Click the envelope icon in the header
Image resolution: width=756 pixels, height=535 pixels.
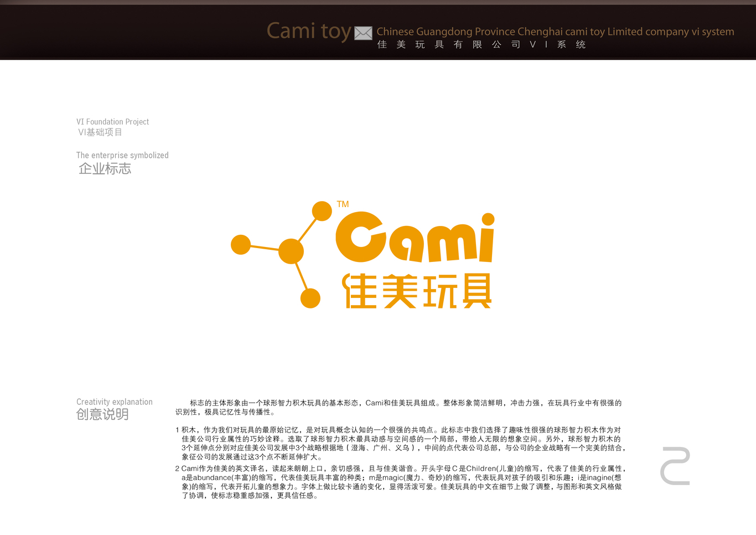pyautogui.click(x=363, y=33)
